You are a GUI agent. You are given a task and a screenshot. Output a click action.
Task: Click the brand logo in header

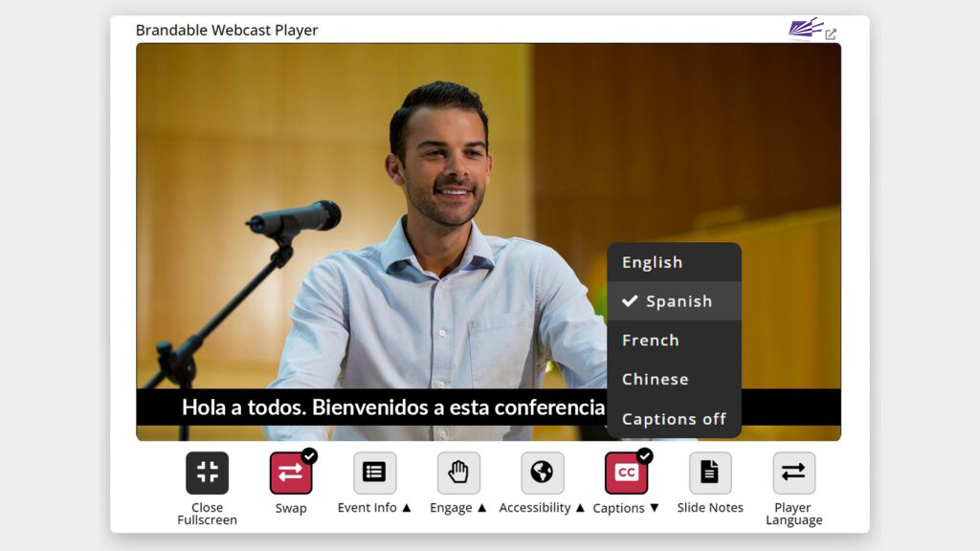(x=805, y=29)
